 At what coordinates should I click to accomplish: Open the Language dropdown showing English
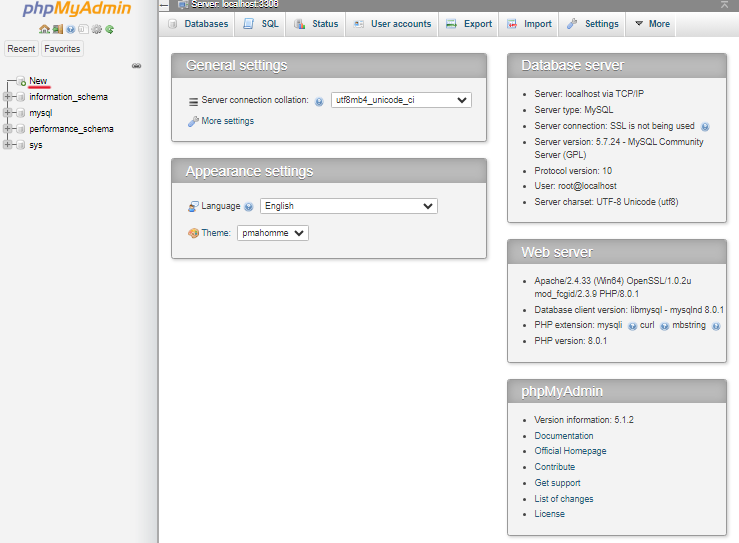(x=349, y=206)
